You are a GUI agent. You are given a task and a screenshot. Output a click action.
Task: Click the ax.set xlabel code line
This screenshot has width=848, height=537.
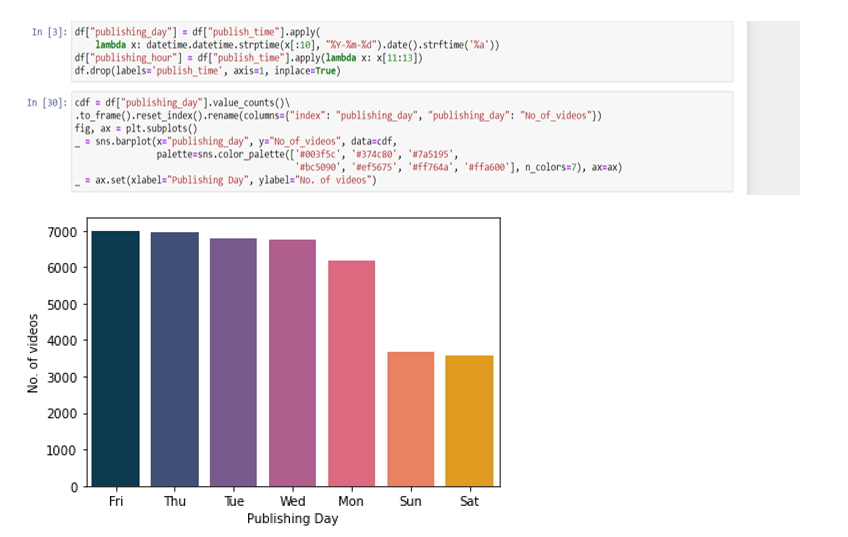(x=226, y=180)
